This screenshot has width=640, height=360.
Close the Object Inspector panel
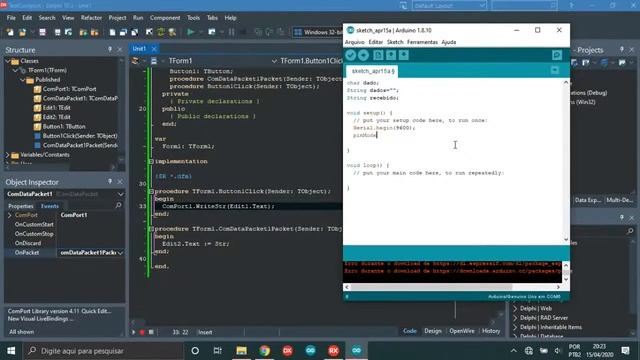[120, 181]
